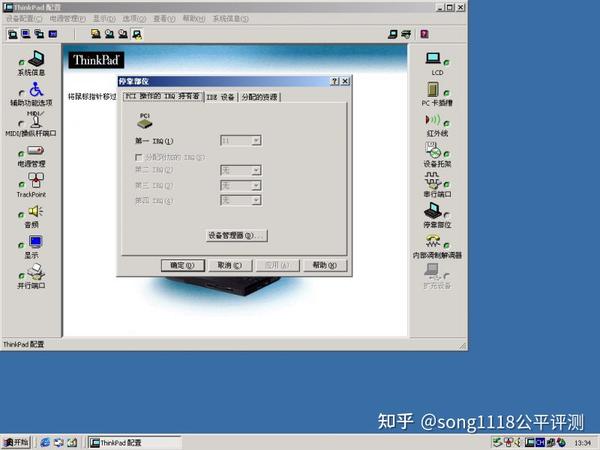The image size is (600, 450).
Task: Click the 设备管理器 button
Action: coord(236,236)
